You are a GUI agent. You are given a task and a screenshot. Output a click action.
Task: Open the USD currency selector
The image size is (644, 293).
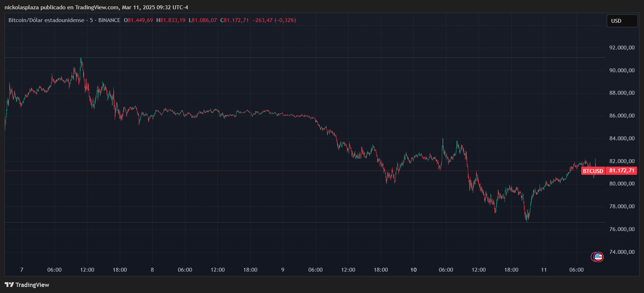(x=622, y=21)
